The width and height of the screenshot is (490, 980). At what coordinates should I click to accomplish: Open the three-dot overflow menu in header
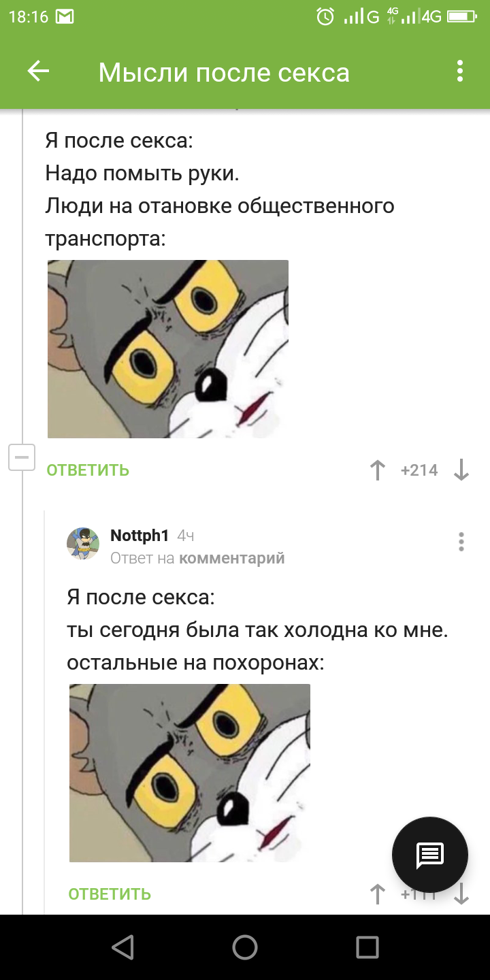[x=460, y=71]
